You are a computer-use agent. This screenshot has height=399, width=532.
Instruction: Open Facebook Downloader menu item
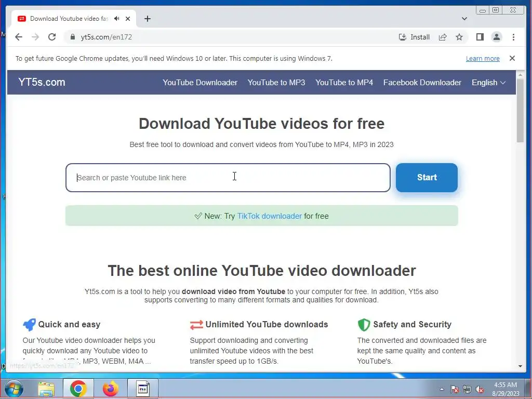(422, 83)
